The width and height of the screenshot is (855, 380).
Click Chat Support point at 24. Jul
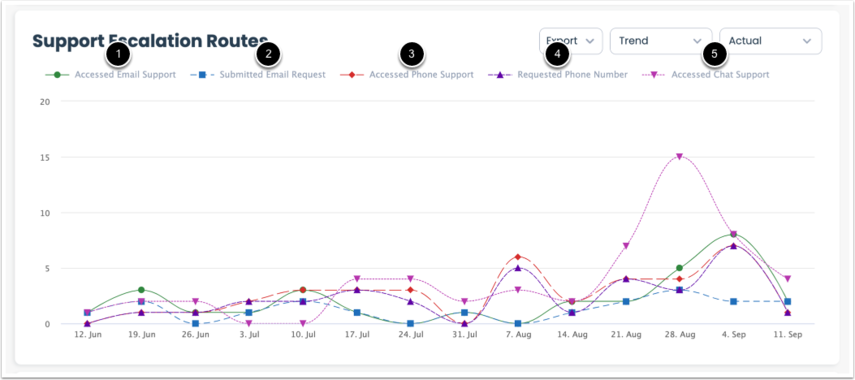click(411, 279)
